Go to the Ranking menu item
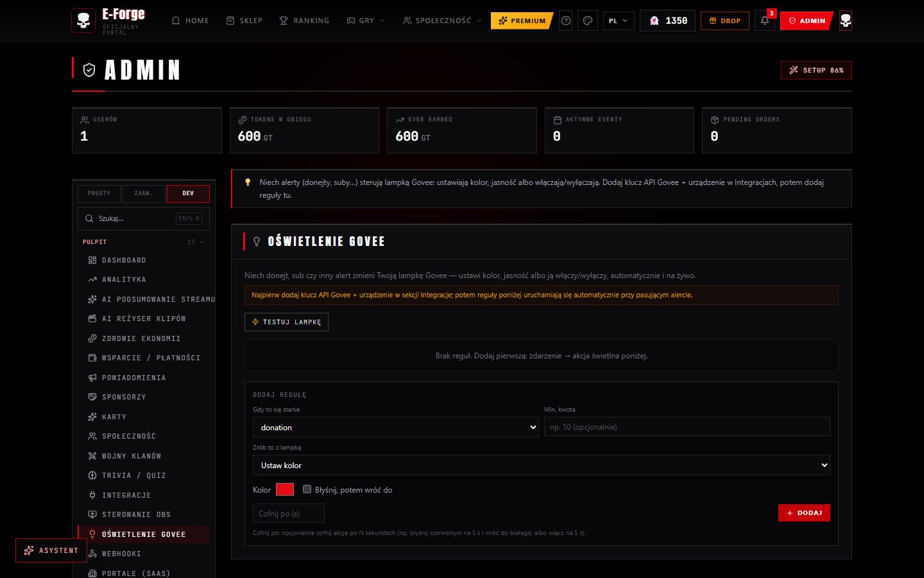 click(304, 21)
